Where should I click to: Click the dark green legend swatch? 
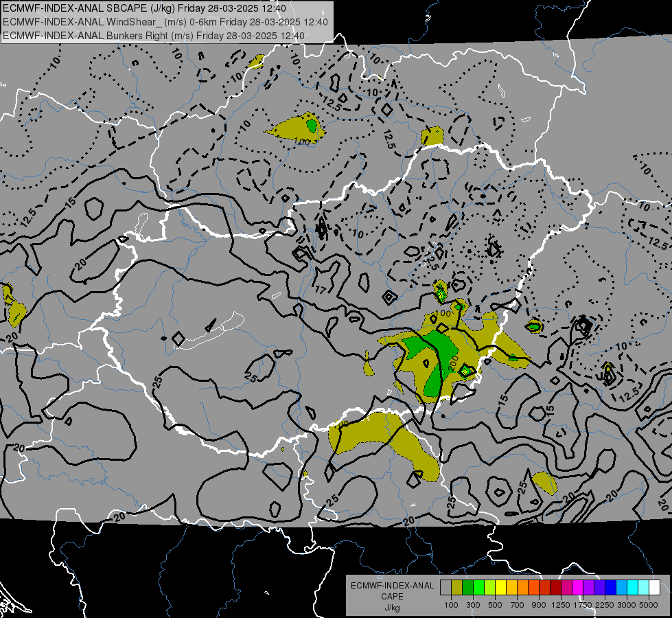coord(467,587)
